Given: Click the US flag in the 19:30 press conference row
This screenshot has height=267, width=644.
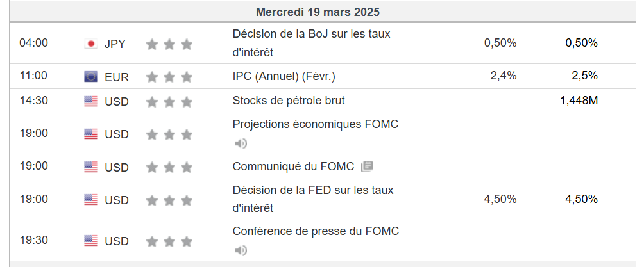Looking at the screenshot, I should pyautogui.click(x=91, y=241).
